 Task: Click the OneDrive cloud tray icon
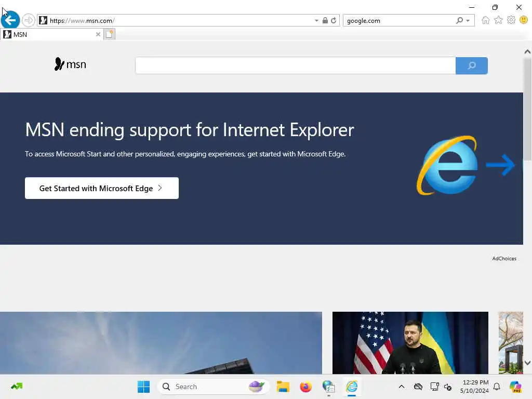click(x=418, y=387)
